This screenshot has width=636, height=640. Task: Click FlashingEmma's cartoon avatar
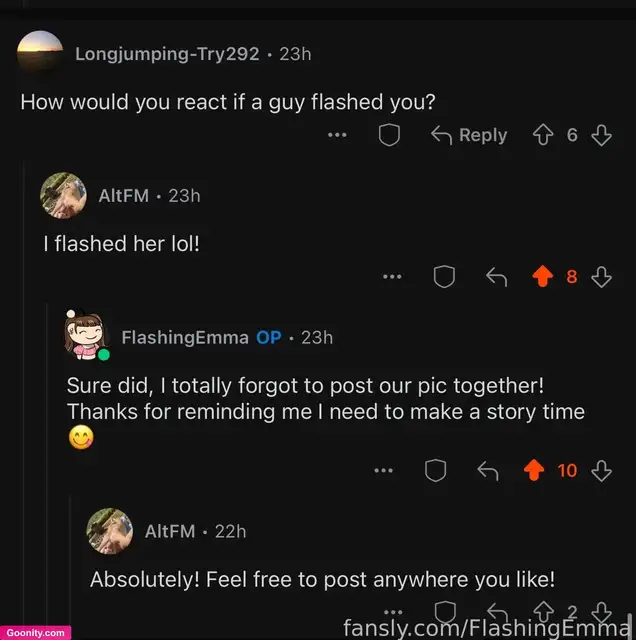point(87,335)
